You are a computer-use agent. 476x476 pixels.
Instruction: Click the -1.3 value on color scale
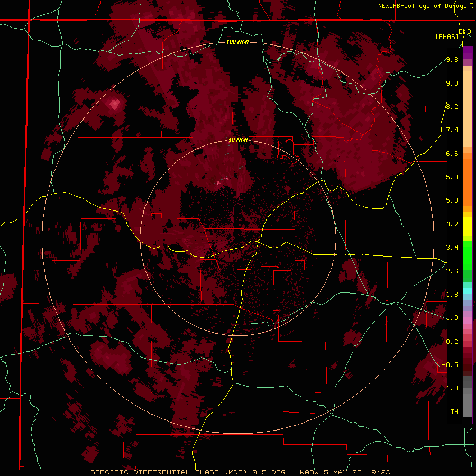[450, 388]
